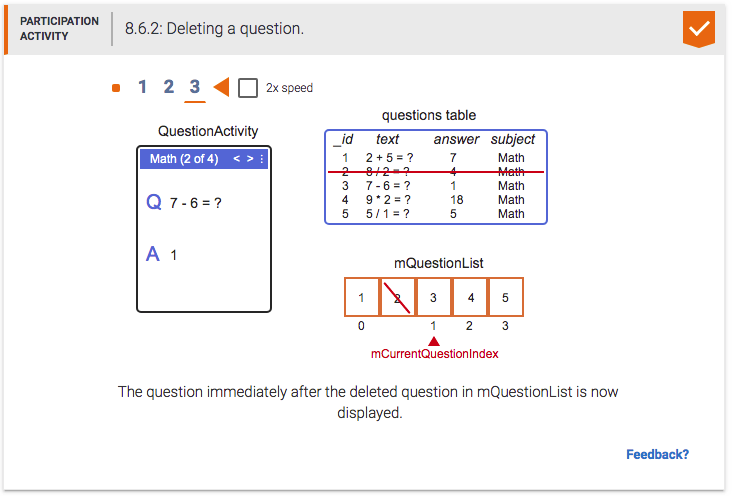Image resolution: width=733 pixels, height=496 pixels.
Task: Click the 9 * 2 = ? table row
Action: pyautogui.click(x=436, y=199)
